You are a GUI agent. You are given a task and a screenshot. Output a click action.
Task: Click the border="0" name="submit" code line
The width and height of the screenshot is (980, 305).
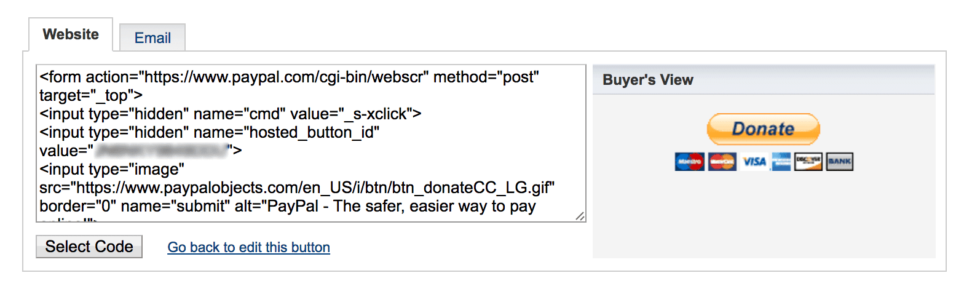[x=287, y=206]
